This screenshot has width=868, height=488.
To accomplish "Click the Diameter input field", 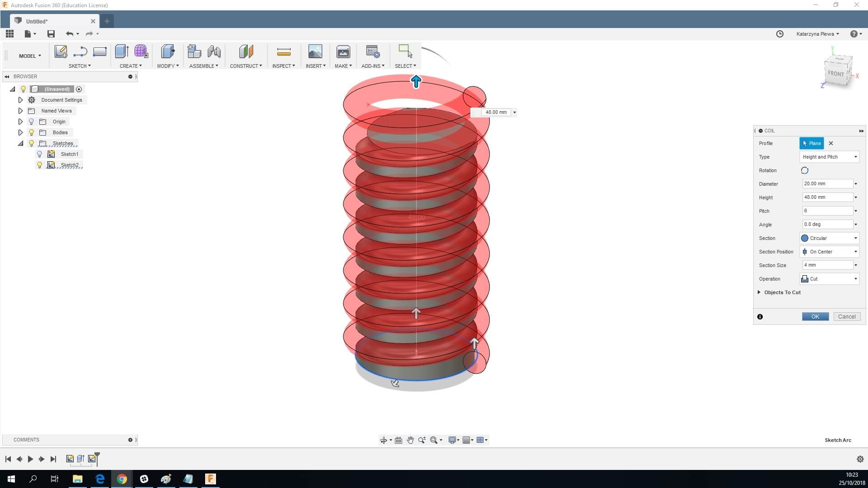I will (827, 184).
